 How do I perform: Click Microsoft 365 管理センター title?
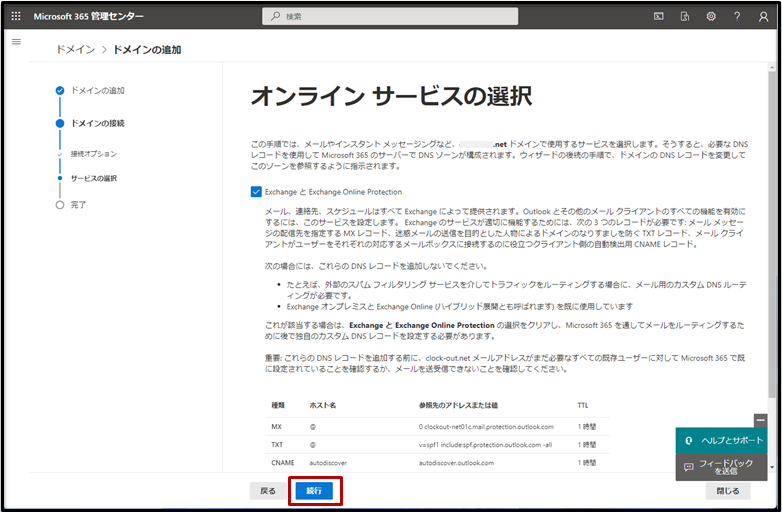(88, 16)
